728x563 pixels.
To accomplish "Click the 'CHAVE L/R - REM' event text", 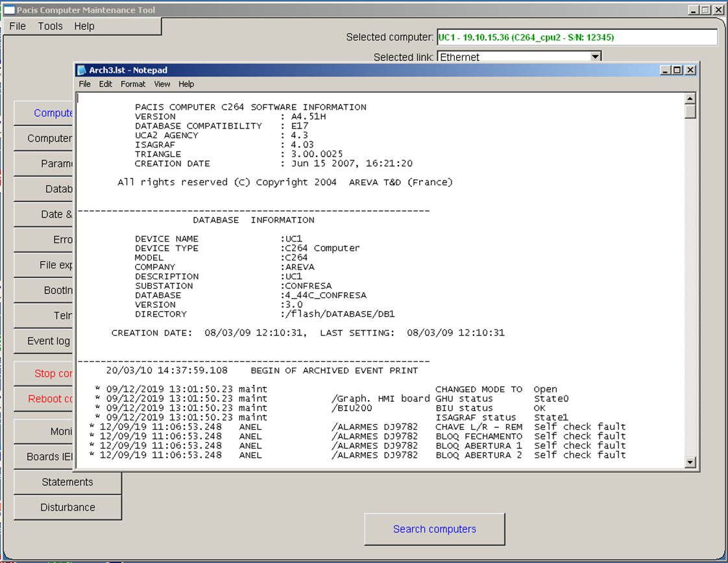I will (479, 427).
